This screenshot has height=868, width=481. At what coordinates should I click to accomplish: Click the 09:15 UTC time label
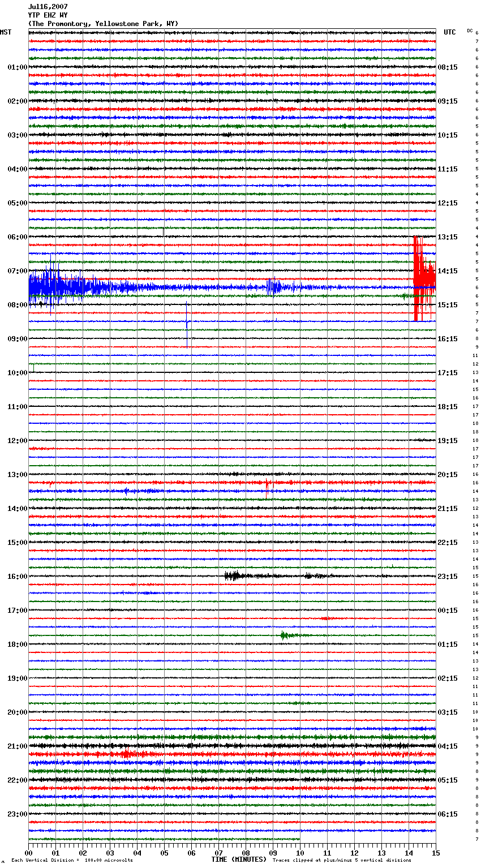tap(448, 101)
